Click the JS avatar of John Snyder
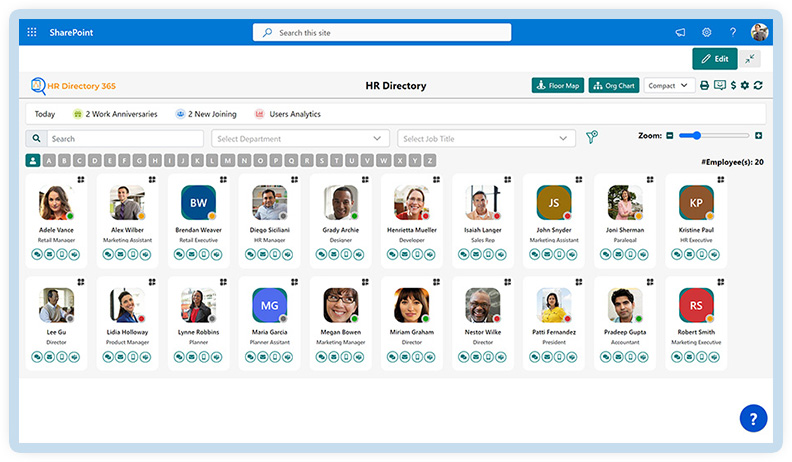 pyautogui.click(x=554, y=202)
